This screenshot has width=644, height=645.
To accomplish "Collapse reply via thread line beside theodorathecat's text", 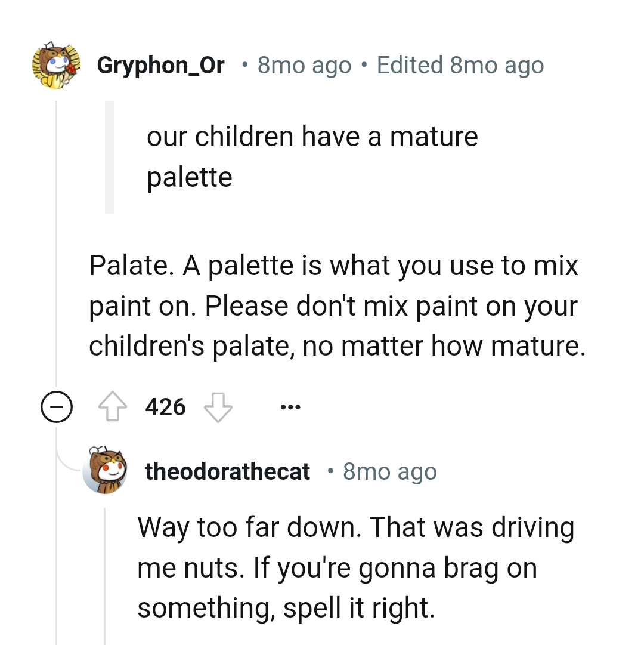I will click(105, 573).
